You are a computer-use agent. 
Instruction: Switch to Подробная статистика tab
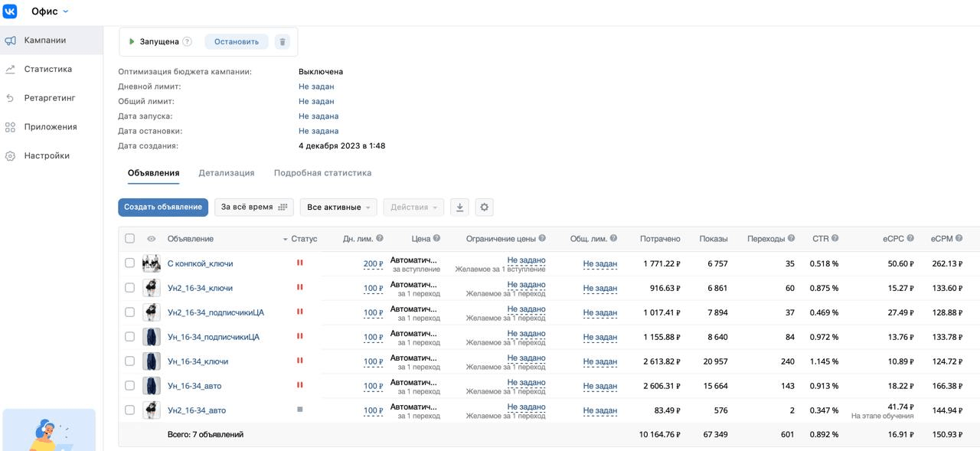(322, 173)
